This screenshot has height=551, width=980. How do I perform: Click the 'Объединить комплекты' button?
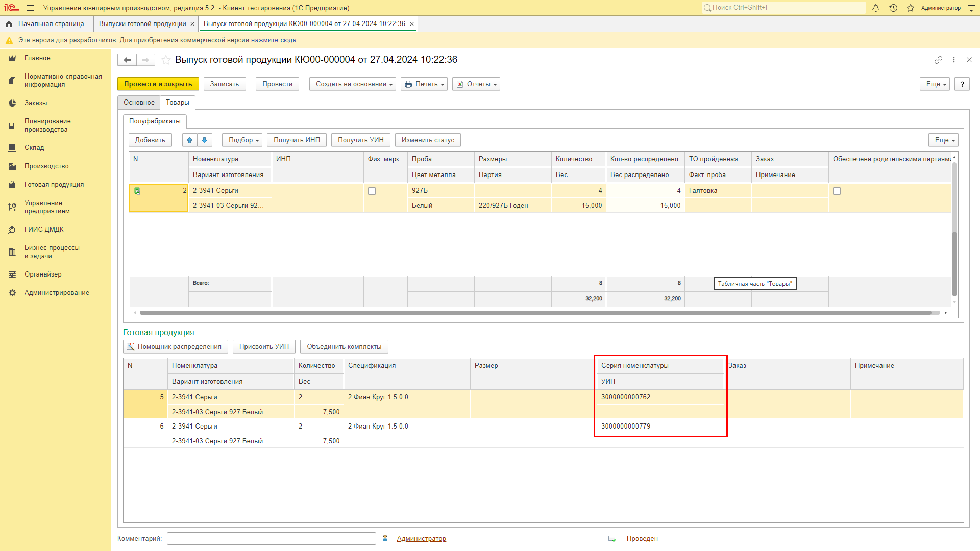point(344,346)
